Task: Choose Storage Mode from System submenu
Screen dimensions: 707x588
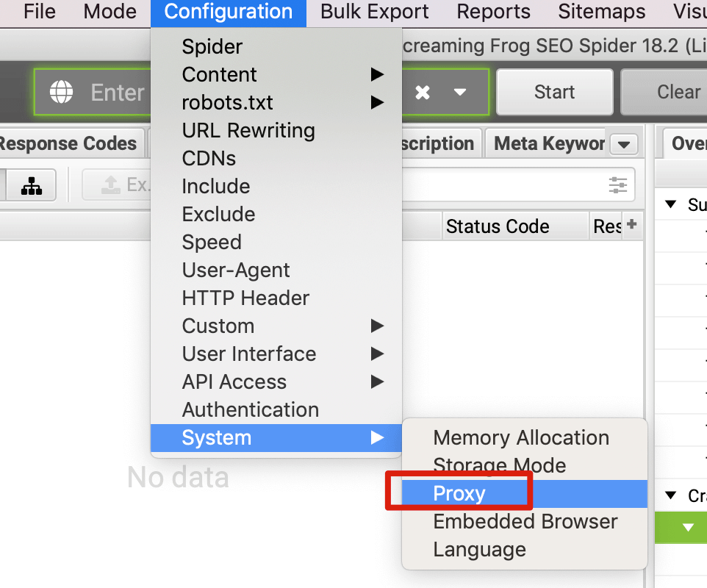Action: (525, 465)
